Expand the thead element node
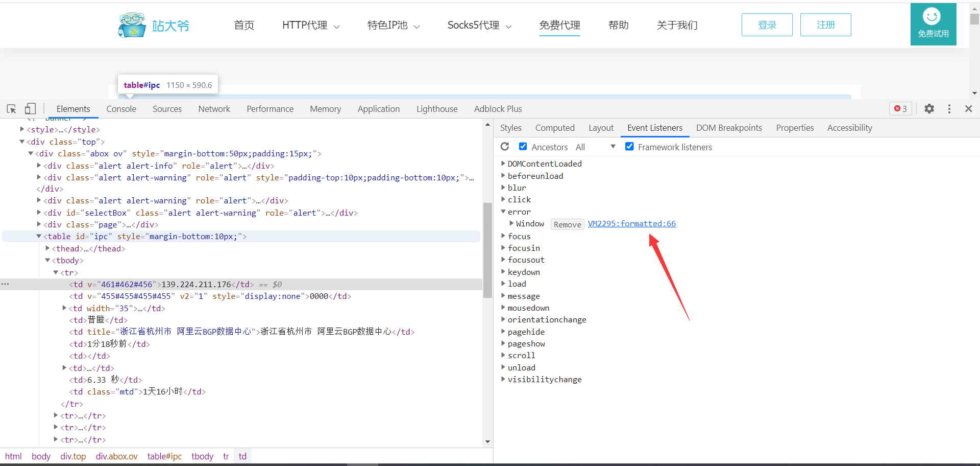The image size is (980, 466). [x=47, y=248]
